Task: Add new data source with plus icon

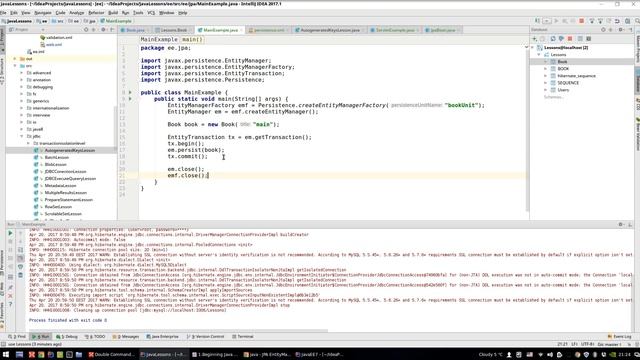Action: pos(534,38)
